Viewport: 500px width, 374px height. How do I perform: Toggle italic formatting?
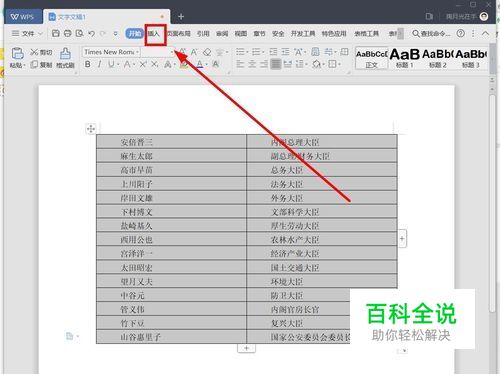click(x=99, y=64)
